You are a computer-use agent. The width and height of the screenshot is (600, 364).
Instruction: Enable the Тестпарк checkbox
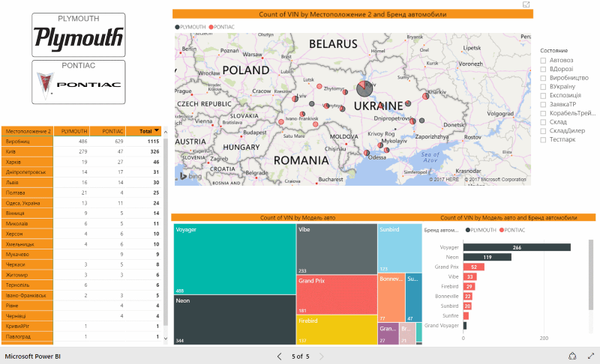click(x=543, y=140)
